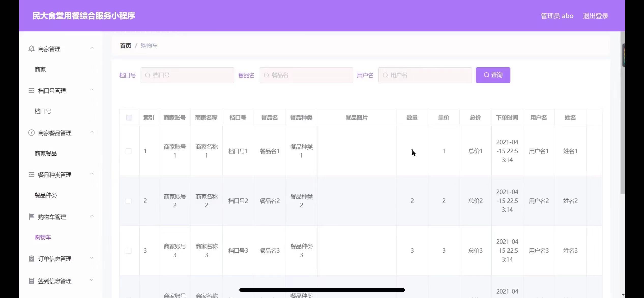Click the 管理员 abo account label

pos(557,16)
